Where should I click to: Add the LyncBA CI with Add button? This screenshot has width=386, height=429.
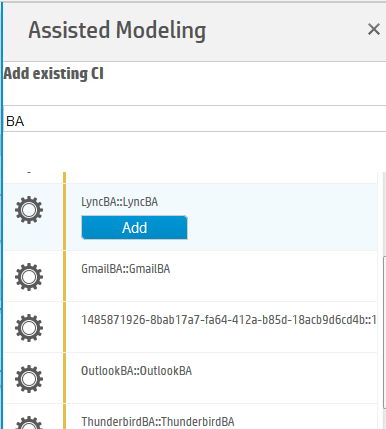[134, 228]
